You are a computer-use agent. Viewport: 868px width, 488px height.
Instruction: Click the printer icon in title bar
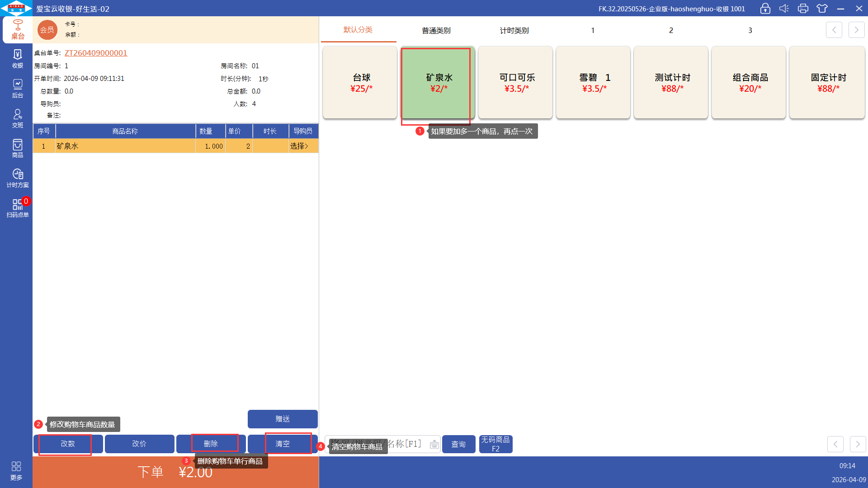(x=803, y=9)
